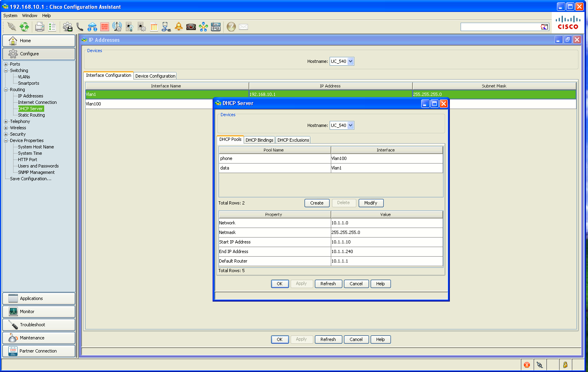The width and height of the screenshot is (588, 372).
Task: Open the Window menu
Action: tap(29, 16)
